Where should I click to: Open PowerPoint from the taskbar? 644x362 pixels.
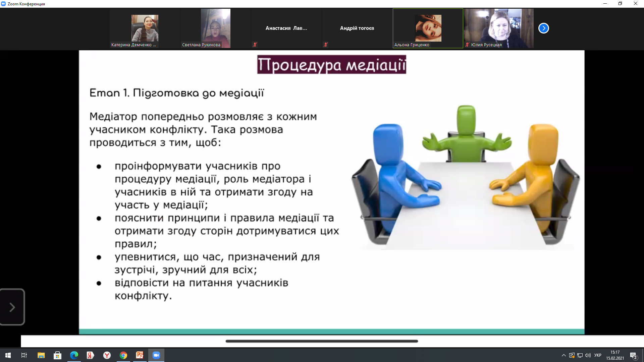(x=140, y=355)
